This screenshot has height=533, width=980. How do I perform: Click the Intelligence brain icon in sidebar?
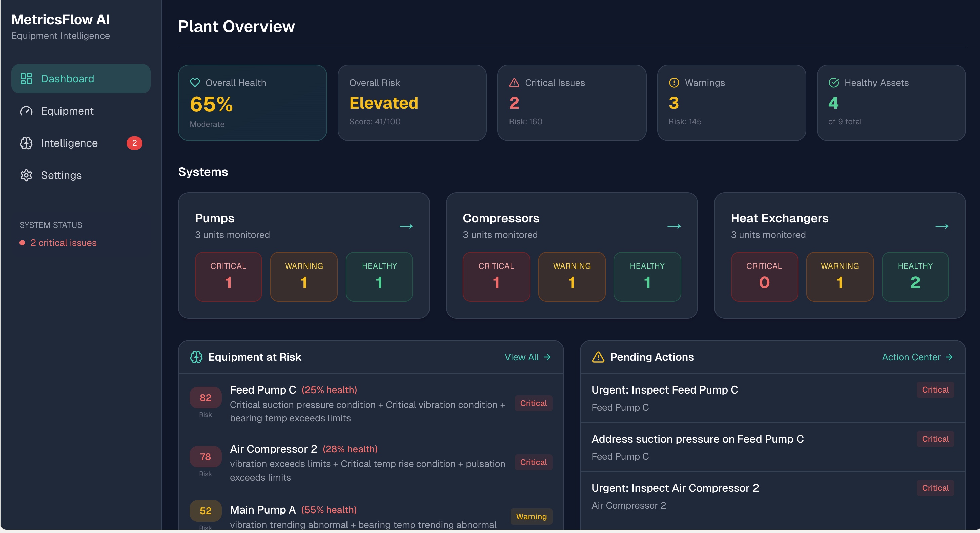[x=26, y=143]
